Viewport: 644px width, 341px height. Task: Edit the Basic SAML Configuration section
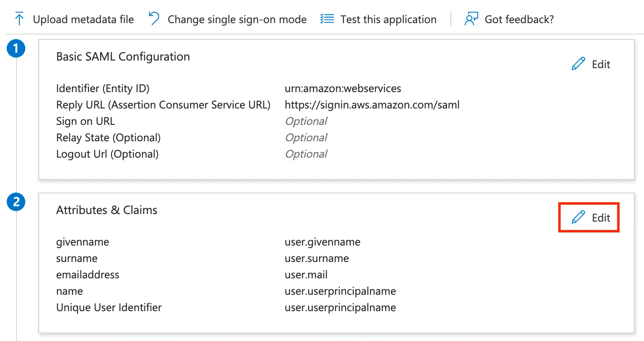point(601,64)
